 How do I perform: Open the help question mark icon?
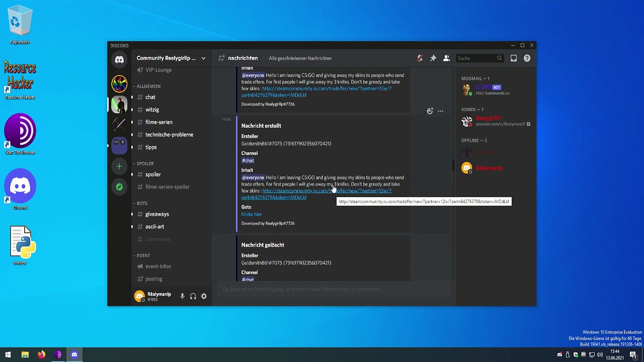pyautogui.click(x=527, y=58)
